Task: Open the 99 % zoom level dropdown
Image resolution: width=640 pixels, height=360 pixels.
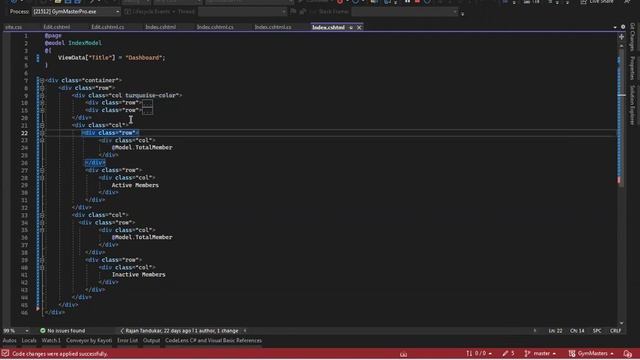Action: coord(16,331)
